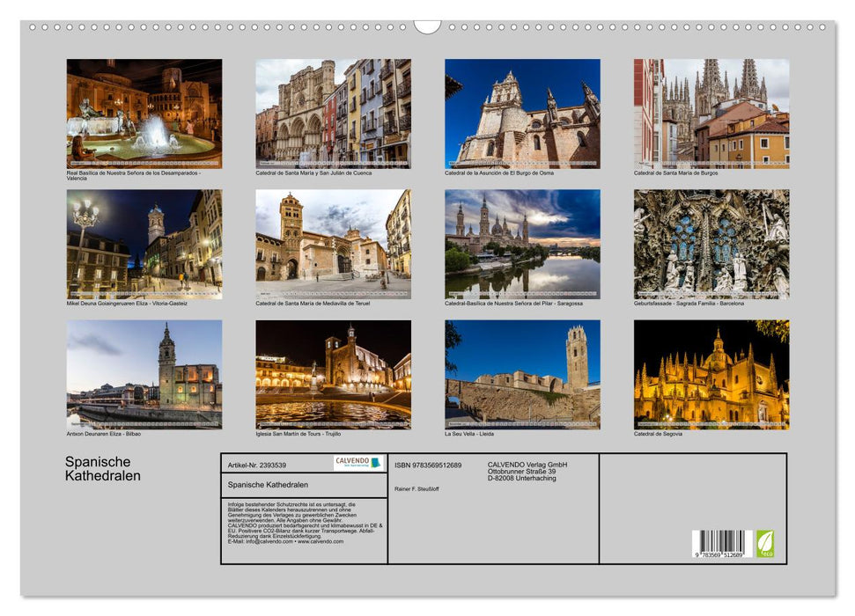The height and width of the screenshot is (616, 855).
Task: Click caption 'Catedral de la Asunción de El Burgo de Osma'
Action: coord(499,172)
